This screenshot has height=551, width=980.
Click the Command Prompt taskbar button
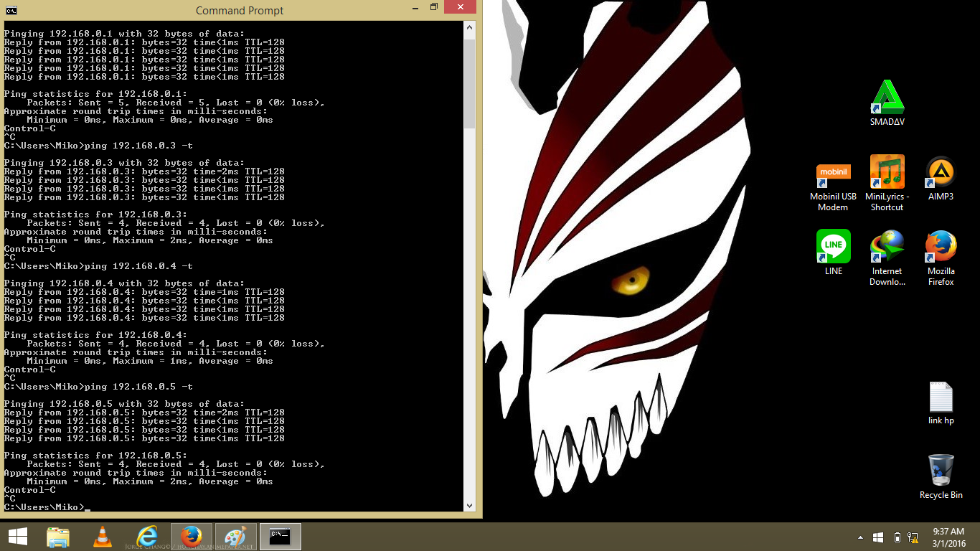click(280, 537)
